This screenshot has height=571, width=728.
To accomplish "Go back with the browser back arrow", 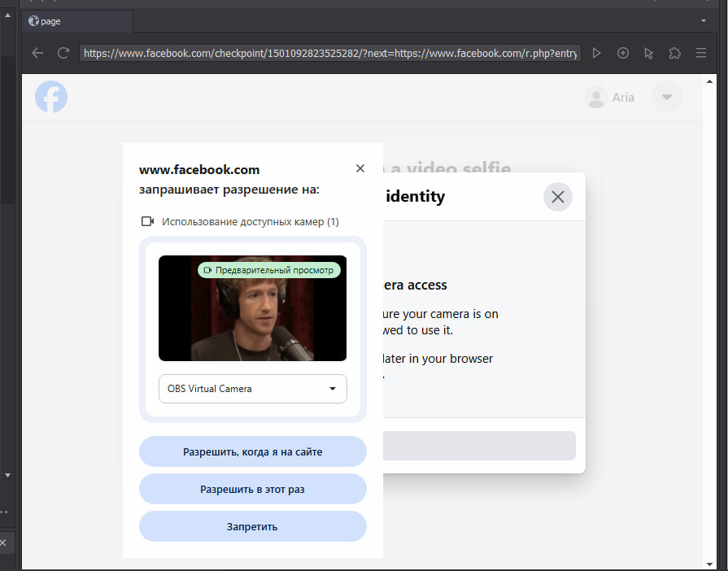I will click(37, 53).
